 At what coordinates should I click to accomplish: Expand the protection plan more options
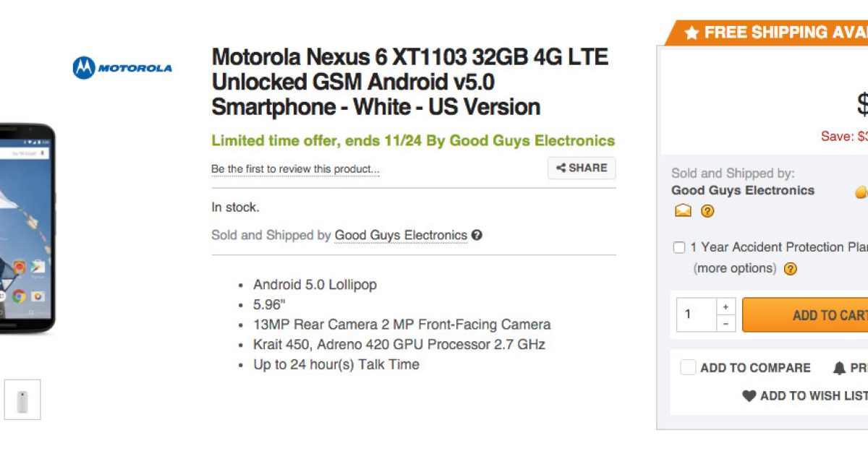pos(734,268)
